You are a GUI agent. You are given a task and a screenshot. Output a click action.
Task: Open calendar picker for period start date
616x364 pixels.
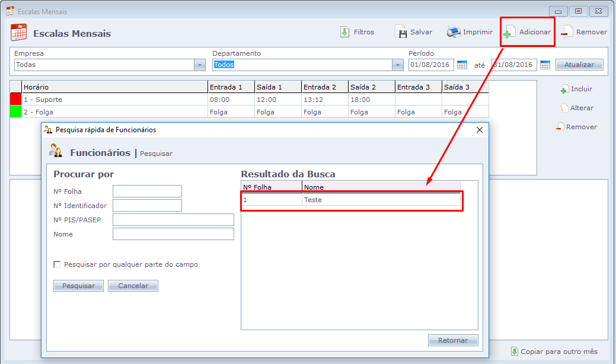point(462,65)
